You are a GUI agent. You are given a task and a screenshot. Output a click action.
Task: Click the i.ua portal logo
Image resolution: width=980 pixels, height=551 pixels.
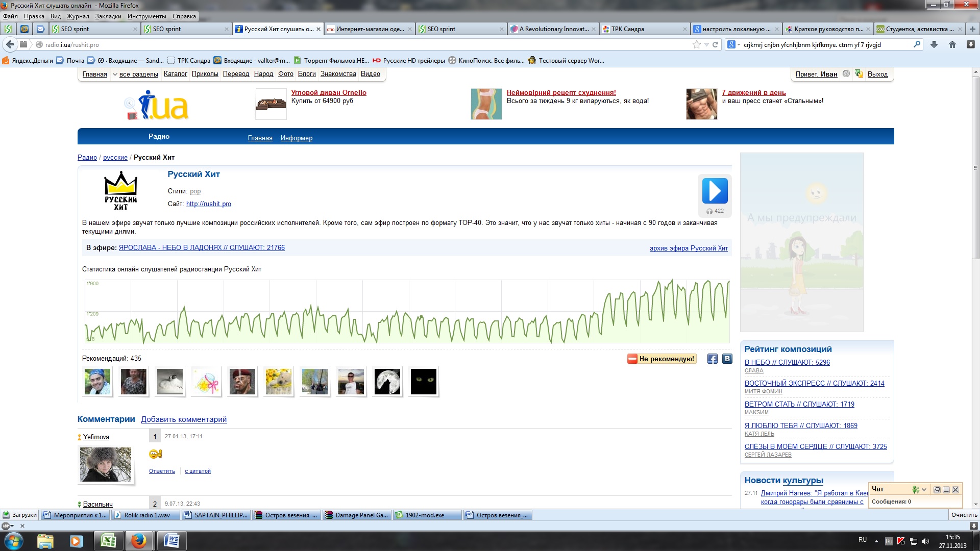(x=157, y=106)
